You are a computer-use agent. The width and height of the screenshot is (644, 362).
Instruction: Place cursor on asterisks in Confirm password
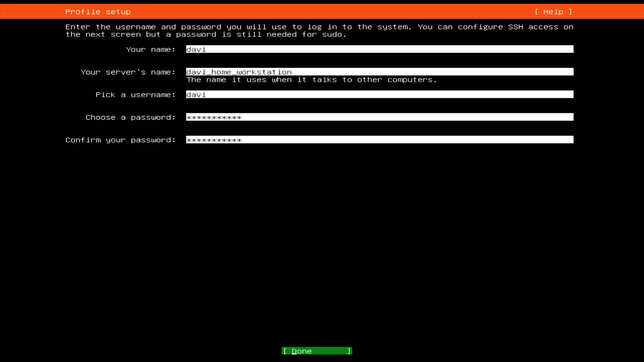click(214, 140)
